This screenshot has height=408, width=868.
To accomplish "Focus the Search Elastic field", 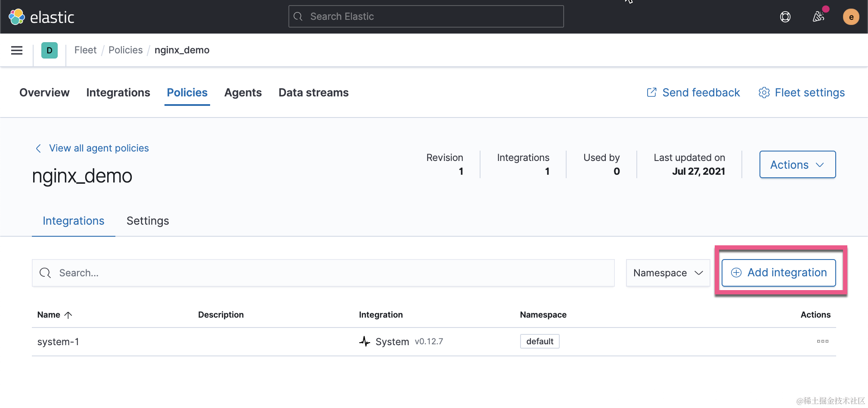I will [x=426, y=16].
